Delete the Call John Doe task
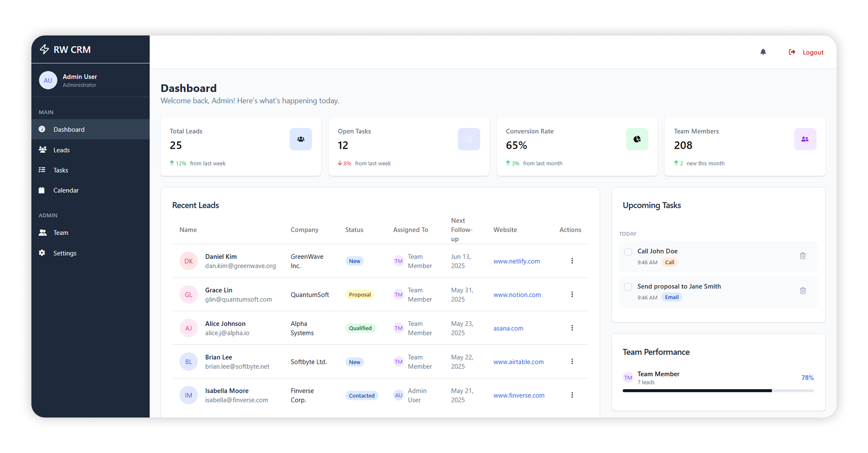The image size is (868, 453). click(802, 256)
